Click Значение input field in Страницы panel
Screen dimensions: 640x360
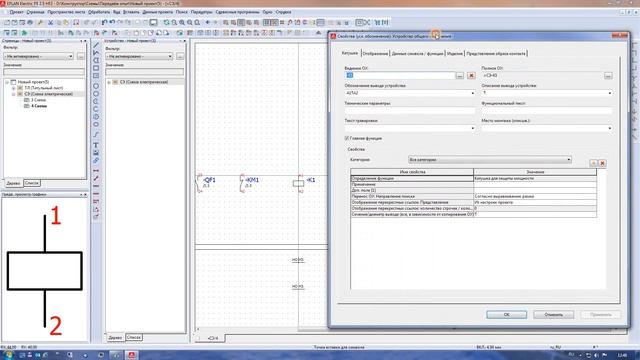point(44,72)
